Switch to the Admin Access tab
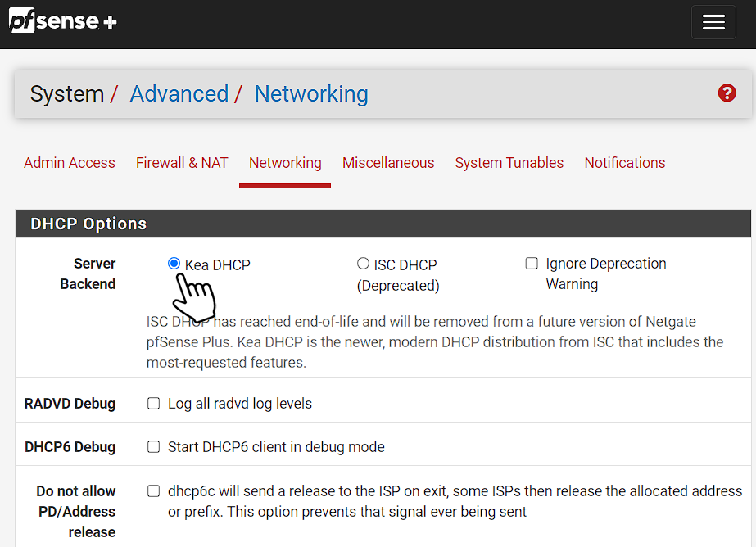 click(69, 162)
